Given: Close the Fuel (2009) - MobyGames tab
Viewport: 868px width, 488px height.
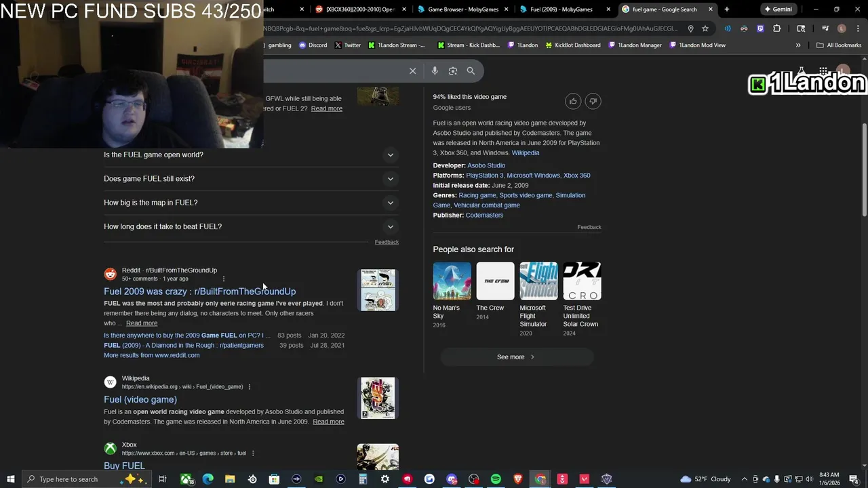Looking at the screenshot, I should coord(608,9).
